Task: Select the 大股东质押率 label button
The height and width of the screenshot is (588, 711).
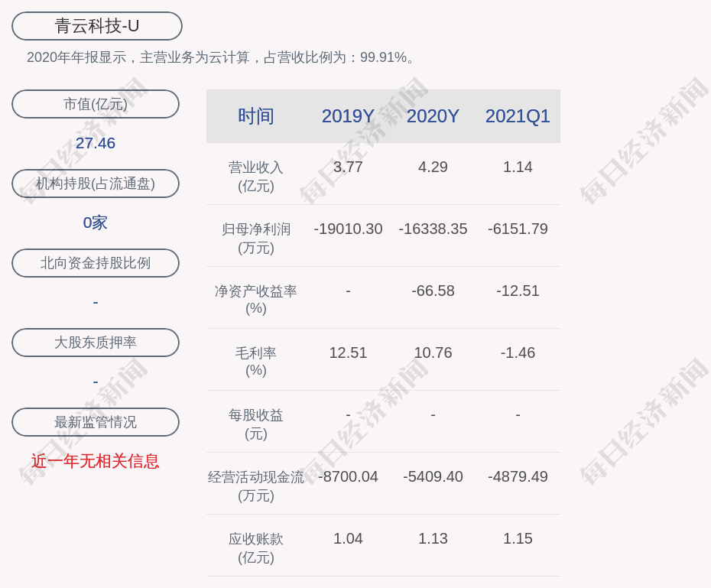Action: click(96, 343)
